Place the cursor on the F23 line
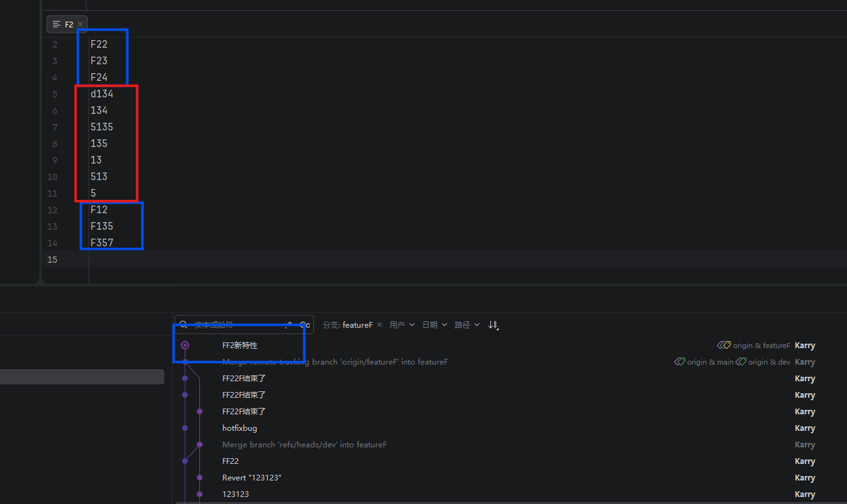 pyautogui.click(x=99, y=61)
